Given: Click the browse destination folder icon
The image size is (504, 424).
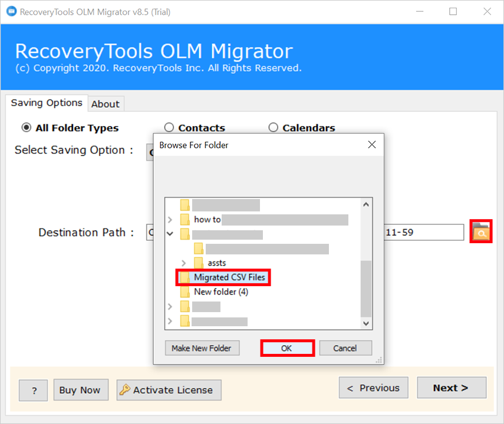Looking at the screenshot, I should click(481, 231).
